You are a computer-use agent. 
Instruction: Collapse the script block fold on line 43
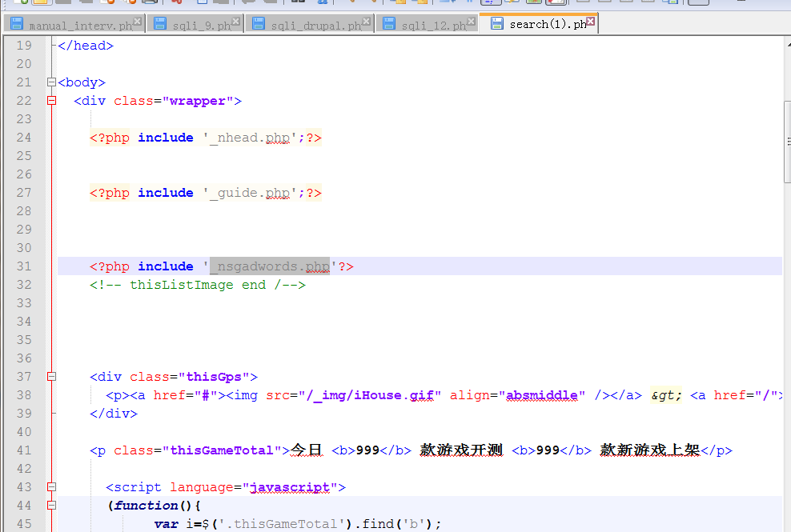pyautogui.click(x=51, y=486)
